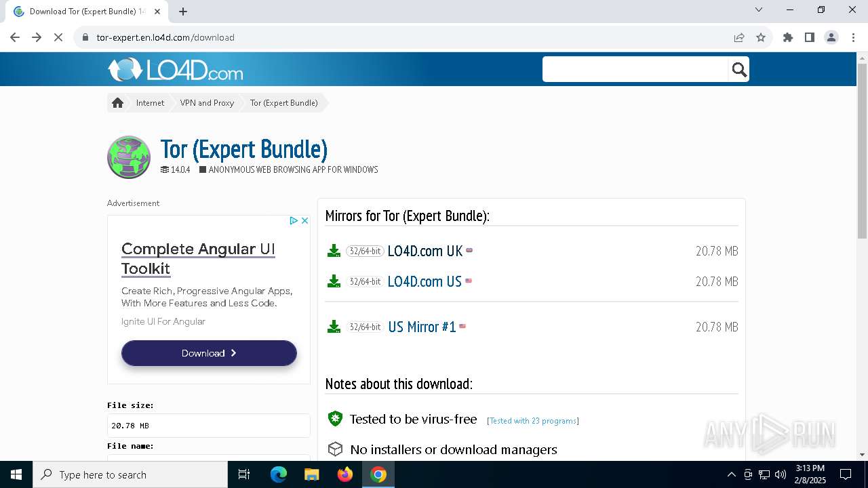Open the volume speaker tray icon
Image resolution: width=868 pixels, height=488 pixels.
(x=781, y=474)
